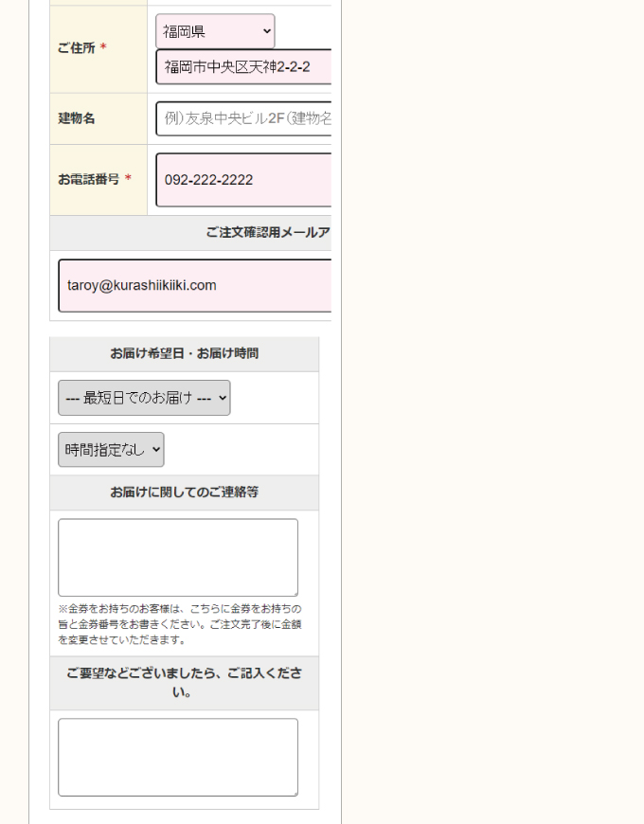Click the 建物名 label
The height and width of the screenshot is (824, 644).
pyautogui.click(x=77, y=118)
